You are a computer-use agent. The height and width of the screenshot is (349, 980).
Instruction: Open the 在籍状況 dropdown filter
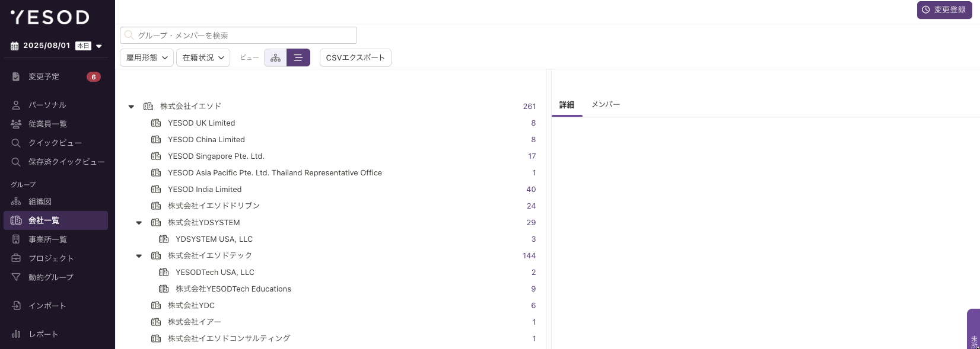point(203,57)
